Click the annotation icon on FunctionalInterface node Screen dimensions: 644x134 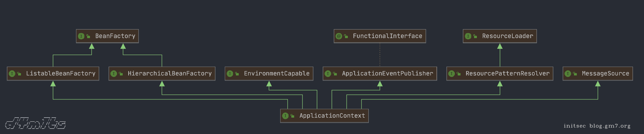(339, 36)
